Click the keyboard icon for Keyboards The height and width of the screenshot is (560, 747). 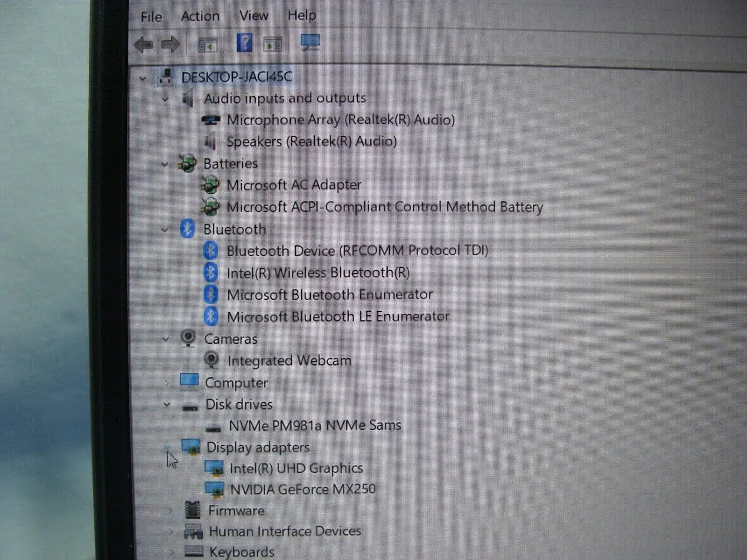pyautogui.click(x=194, y=552)
